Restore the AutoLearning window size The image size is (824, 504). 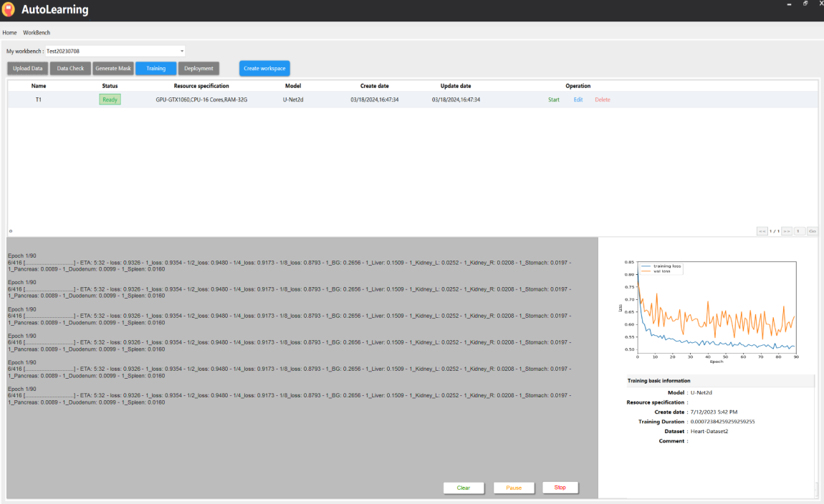(x=805, y=4)
